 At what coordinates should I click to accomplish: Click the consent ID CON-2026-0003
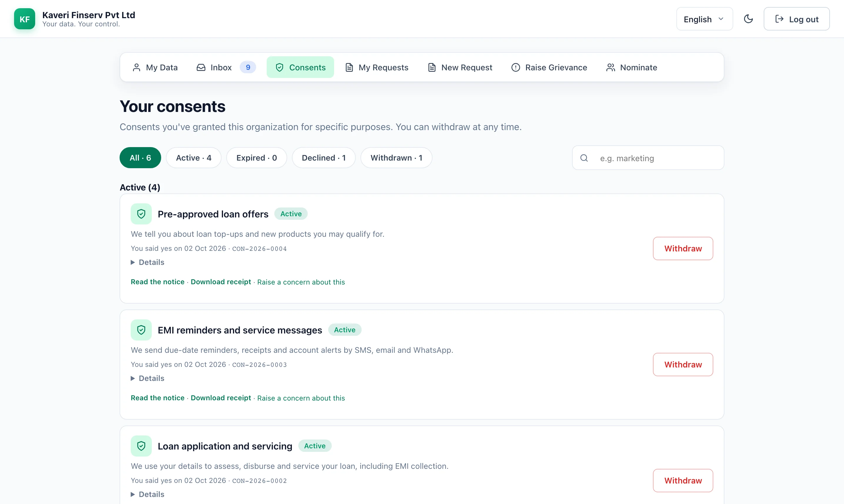tap(259, 365)
